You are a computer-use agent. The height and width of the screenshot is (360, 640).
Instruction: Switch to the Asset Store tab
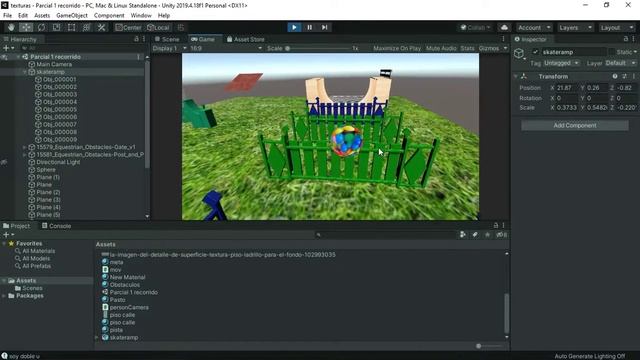pos(245,39)
